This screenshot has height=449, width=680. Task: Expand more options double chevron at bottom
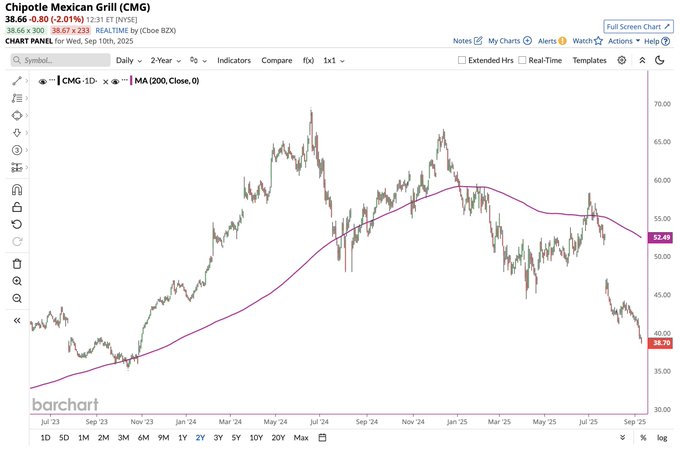coord(623,437)
